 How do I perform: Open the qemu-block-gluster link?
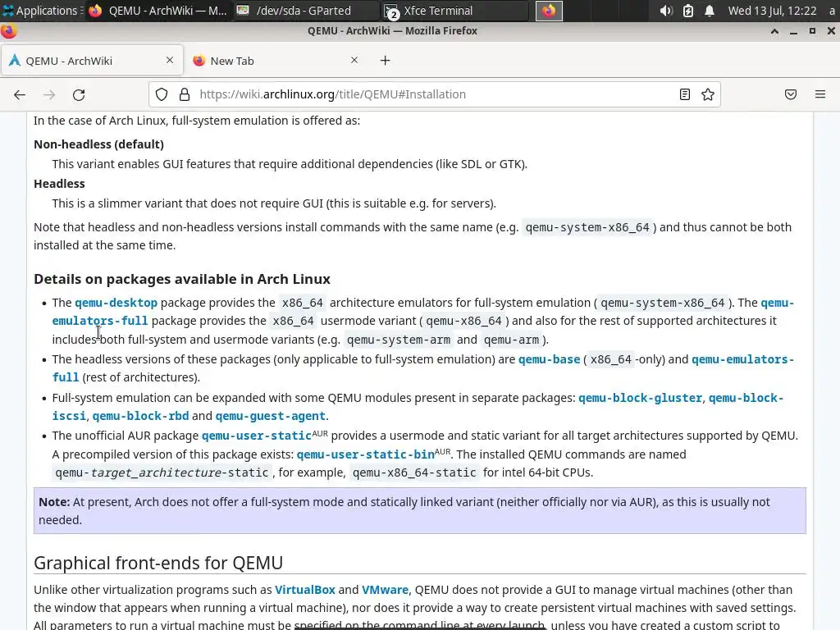point(640,398)
